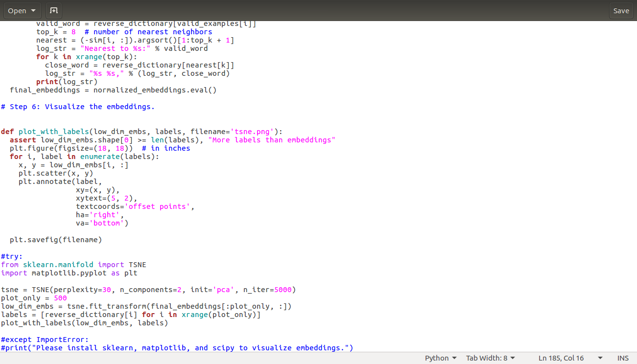Click the 'final_embeddings = normalized_embeddings.eval()' line
This screenshot has height=364, width=637.
tap(113, 90)
